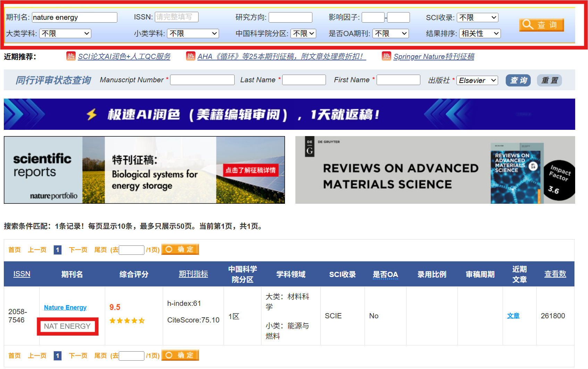Click the First Name input field

pyautogui.click(x=398, y=80)
